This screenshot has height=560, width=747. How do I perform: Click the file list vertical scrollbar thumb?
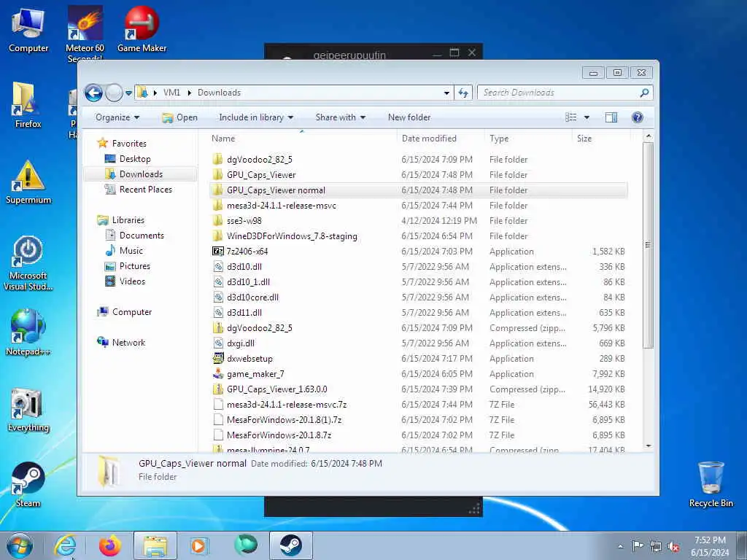pos(648,245)
